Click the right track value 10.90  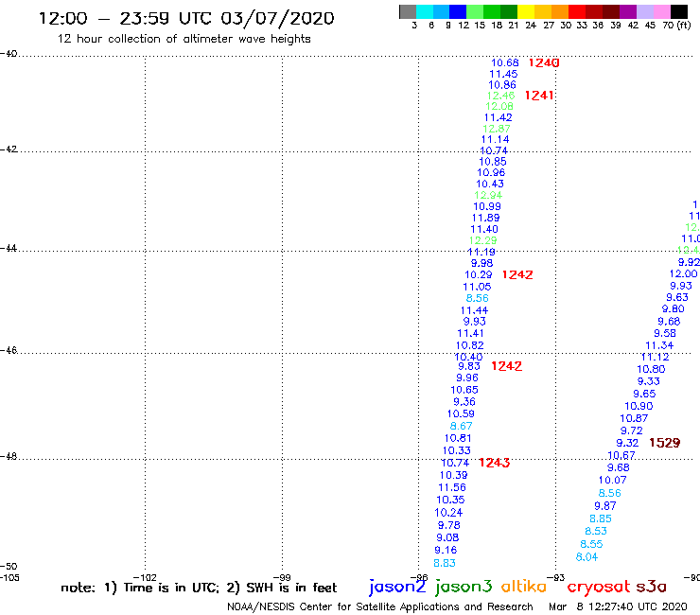coord(639,406)
